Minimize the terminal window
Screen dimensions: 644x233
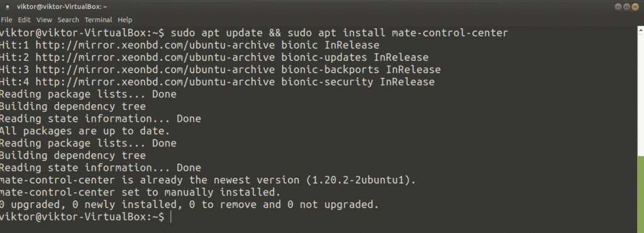click(x=619, y=6)
